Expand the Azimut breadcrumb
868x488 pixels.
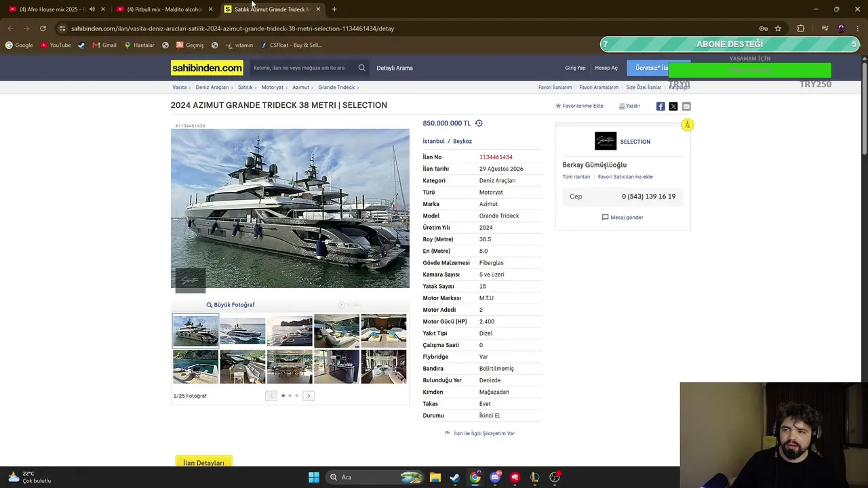tap(313, 87)
